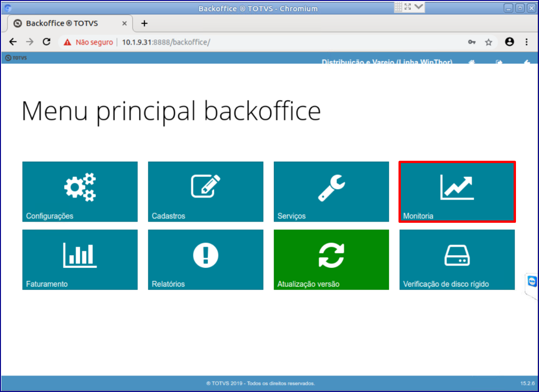Minimize the Chromium window
Image resolution: width=539 pixels, height=392 pixels.
click(x=508, y=8)
